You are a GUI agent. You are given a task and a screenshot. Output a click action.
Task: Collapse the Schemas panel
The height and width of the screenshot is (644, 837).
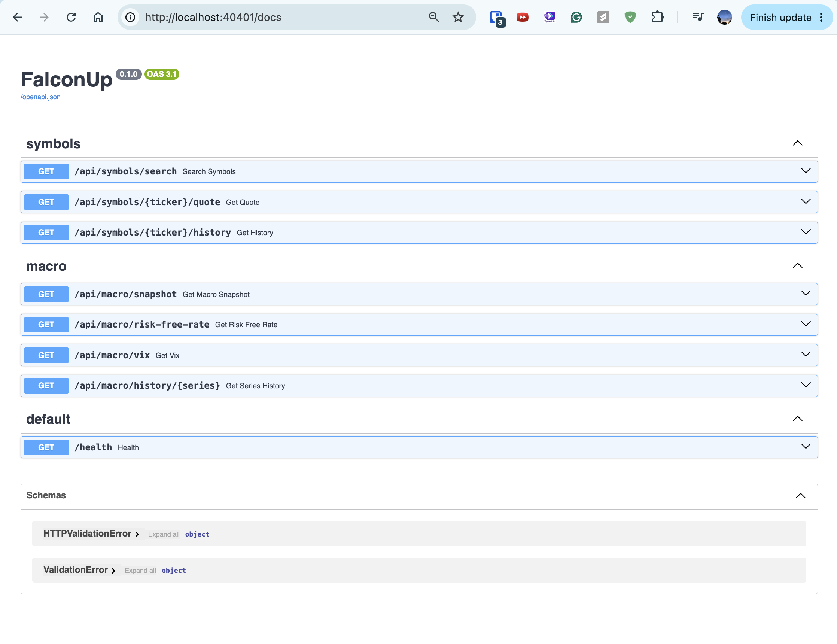point(800,496)
